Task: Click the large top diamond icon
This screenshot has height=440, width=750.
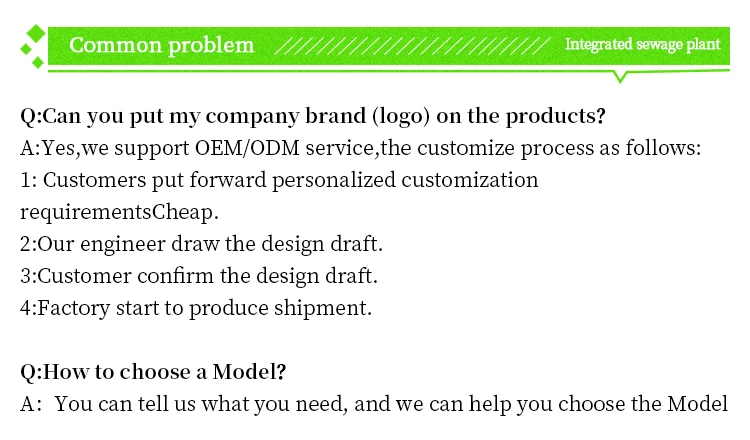Action: coord(36,34)
